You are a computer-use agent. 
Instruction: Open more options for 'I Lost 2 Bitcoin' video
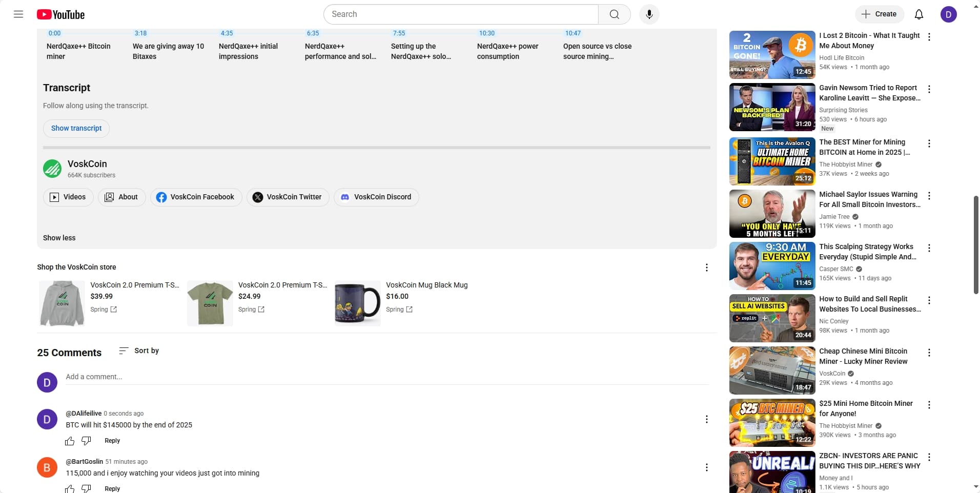929,36
